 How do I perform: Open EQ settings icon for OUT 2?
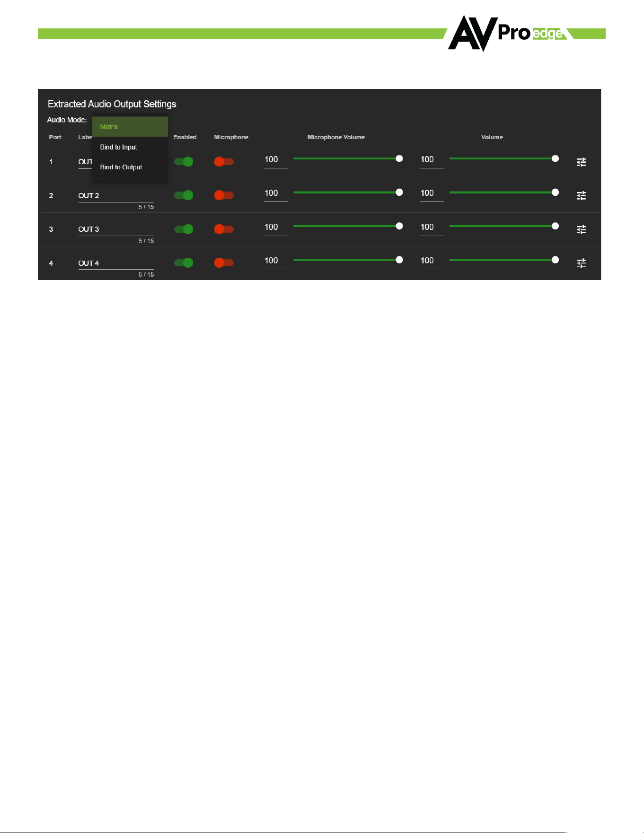581,195
